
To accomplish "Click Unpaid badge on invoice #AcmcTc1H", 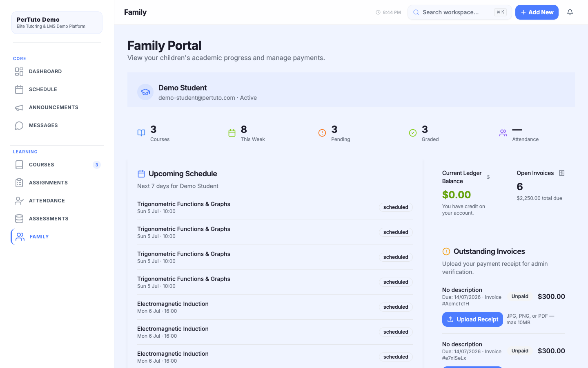I will coord(520,296).
